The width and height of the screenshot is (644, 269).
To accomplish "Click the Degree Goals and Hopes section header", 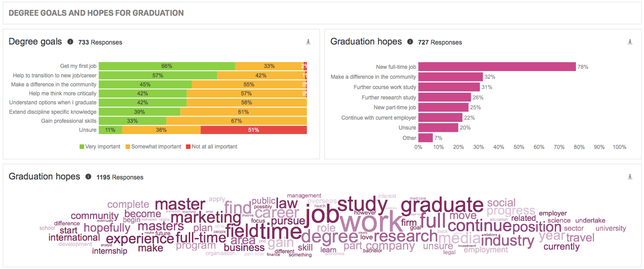I will pos(96,13).
